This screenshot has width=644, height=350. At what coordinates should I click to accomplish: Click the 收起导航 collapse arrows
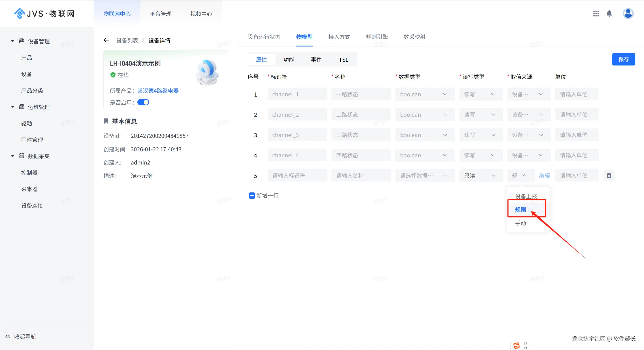point(8,336)
